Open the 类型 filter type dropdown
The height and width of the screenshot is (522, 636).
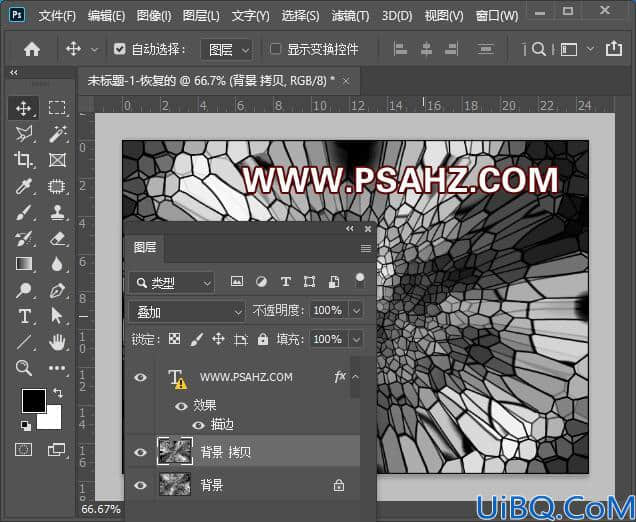pyautogui.click(x=172, y=283)
